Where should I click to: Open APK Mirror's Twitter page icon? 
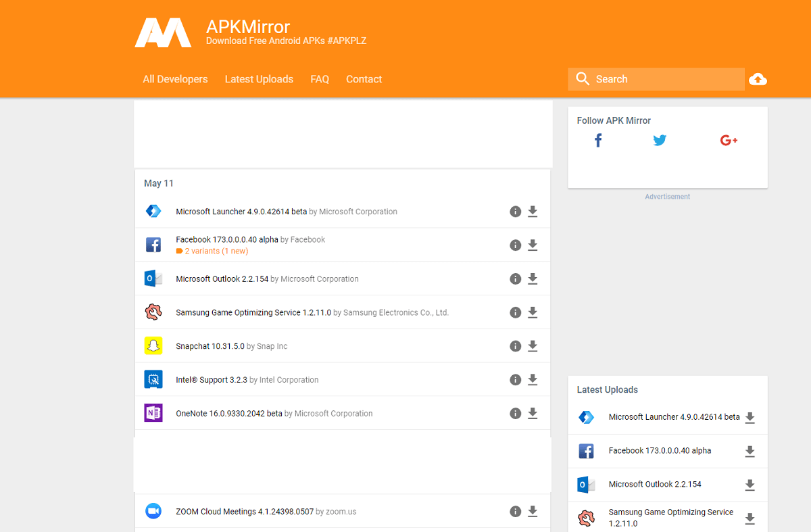point(660,140)
